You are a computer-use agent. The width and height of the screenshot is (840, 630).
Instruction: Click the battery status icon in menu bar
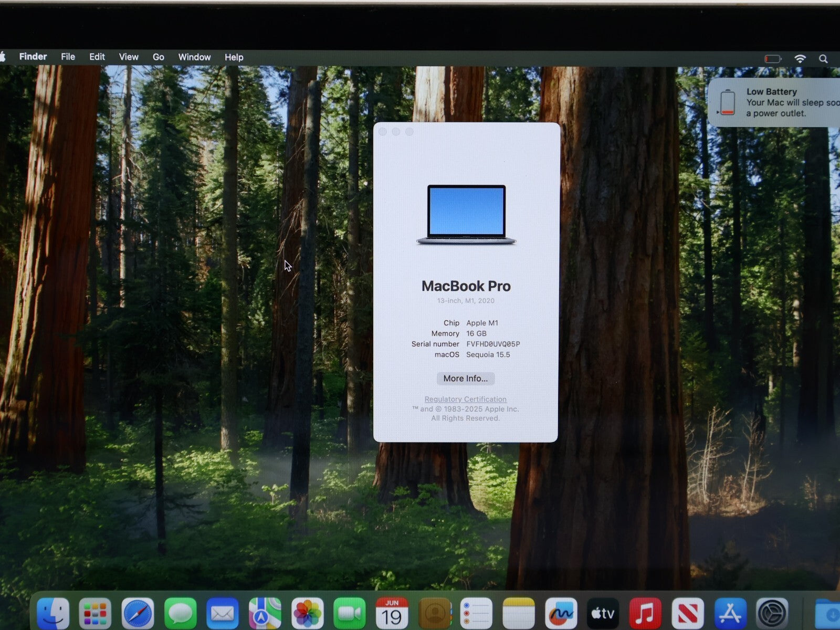tap(773, 59)
